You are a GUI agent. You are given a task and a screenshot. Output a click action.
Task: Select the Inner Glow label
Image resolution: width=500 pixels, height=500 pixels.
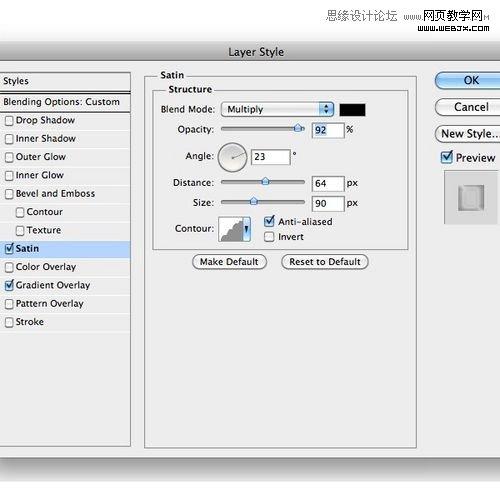click(40, 175)
